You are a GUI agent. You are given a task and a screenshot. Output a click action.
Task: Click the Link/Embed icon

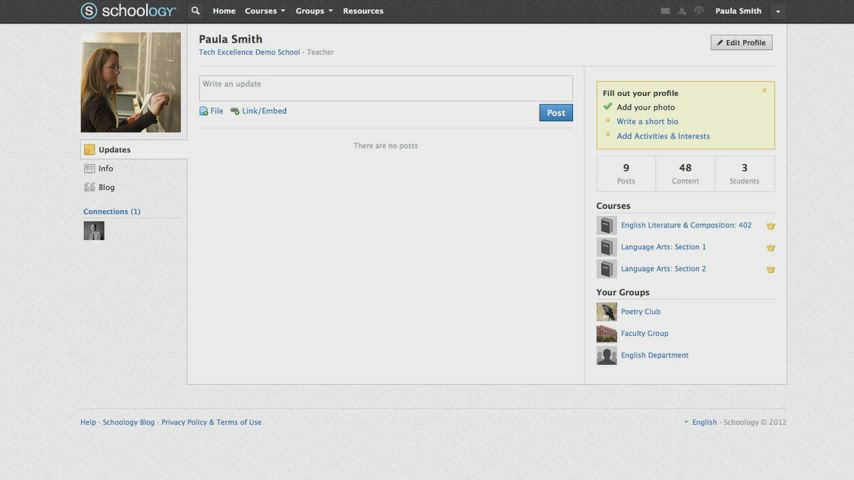click(235, 112)
